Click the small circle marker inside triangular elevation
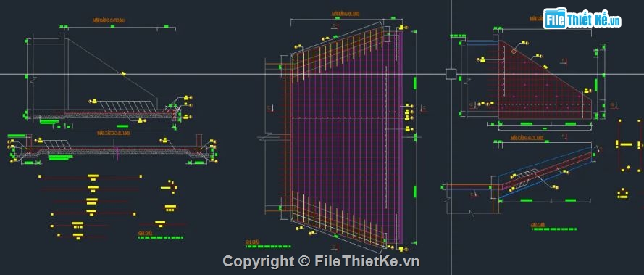 514,52
